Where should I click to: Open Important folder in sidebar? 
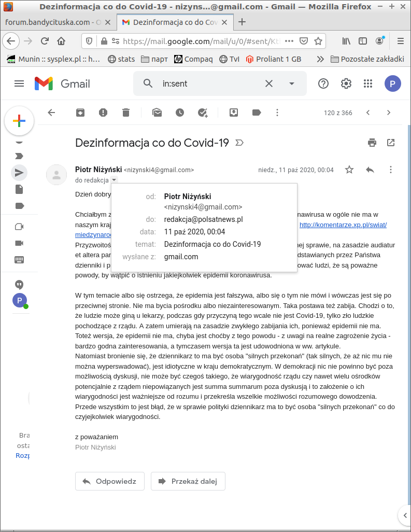(x=19, y=156)
